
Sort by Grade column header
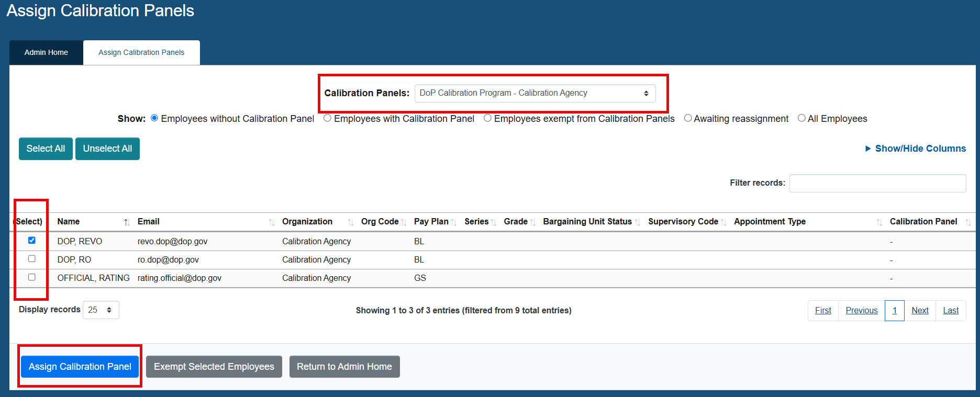[x=519, y=222]
